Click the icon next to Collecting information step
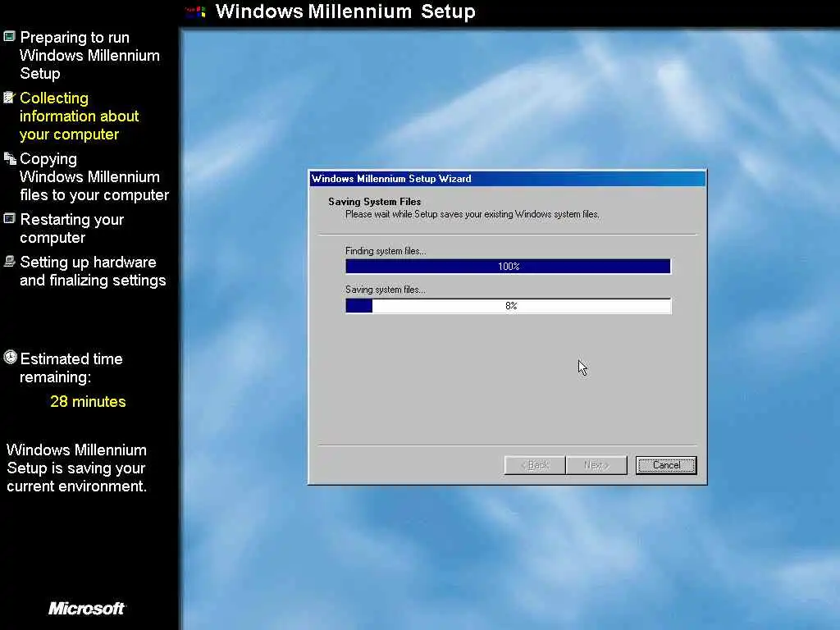840x630 pixels. 9,97
